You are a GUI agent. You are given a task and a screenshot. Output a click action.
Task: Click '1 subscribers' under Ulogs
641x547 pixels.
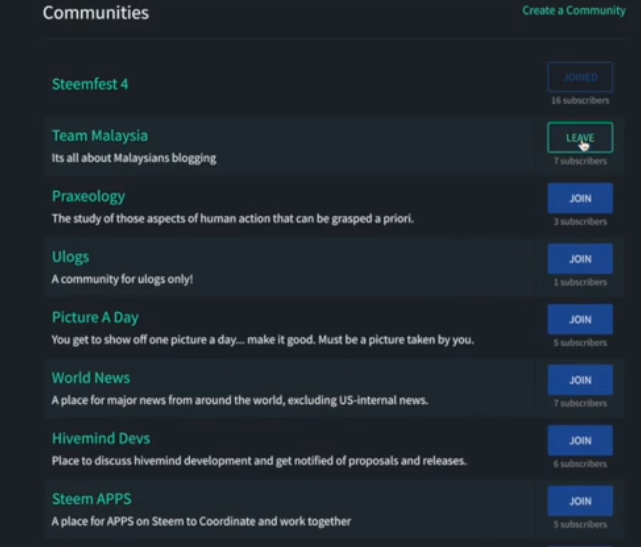[580, 282]
